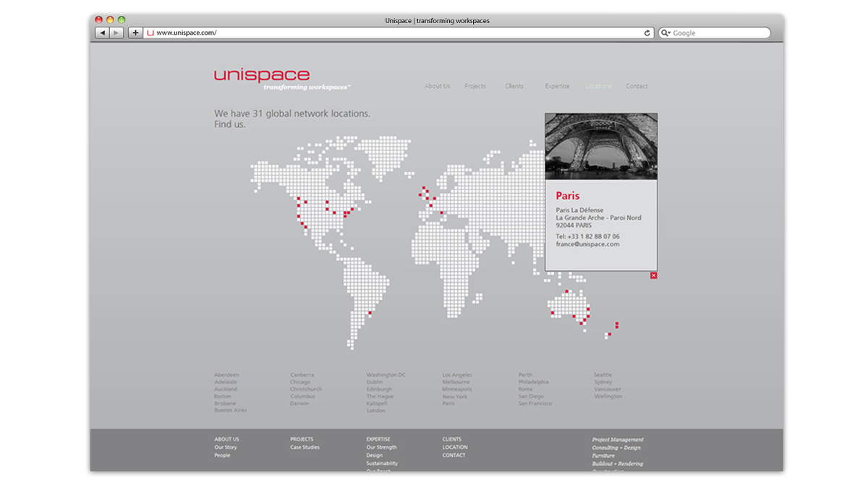Select Los Angeles in the city list
The height and width of the screenshot is (488, 868).
[457, 374]
